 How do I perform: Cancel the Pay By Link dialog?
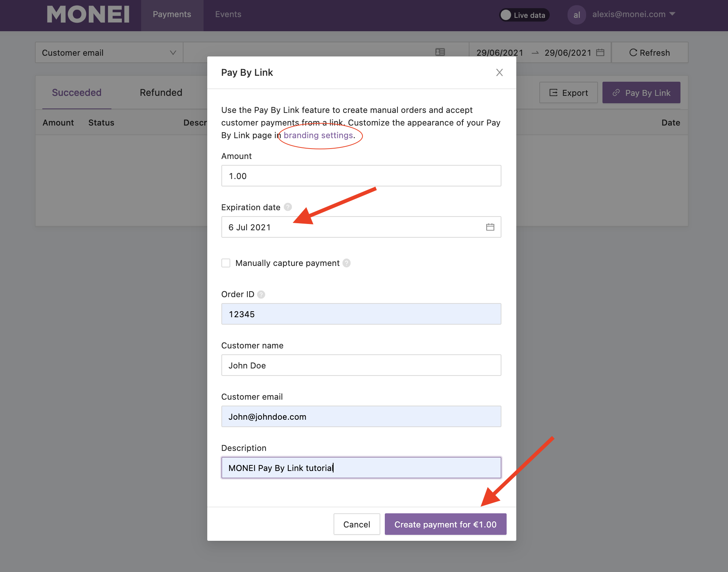point(357,524)
